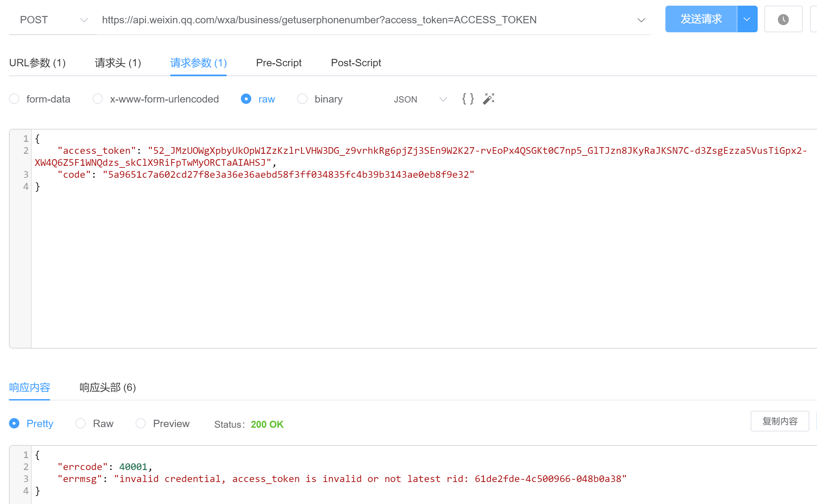Switch to the 响应头部 (6) tab

[107, 387]
